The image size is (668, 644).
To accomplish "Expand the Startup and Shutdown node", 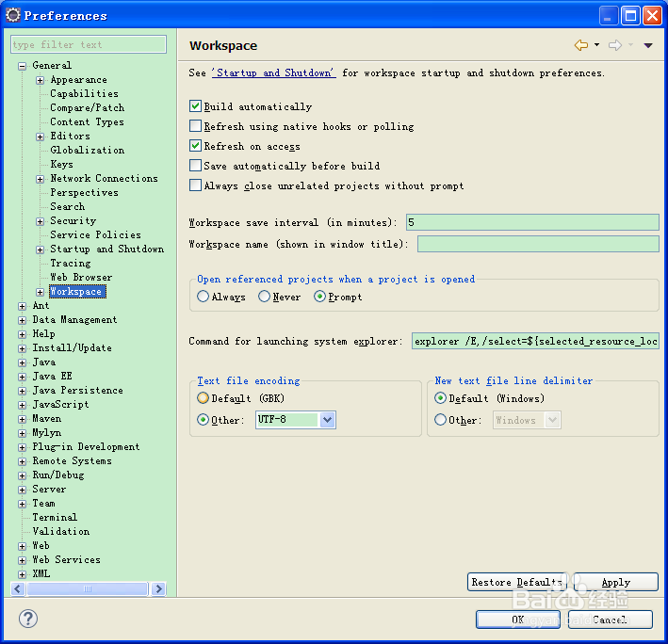I will (41, 250).
